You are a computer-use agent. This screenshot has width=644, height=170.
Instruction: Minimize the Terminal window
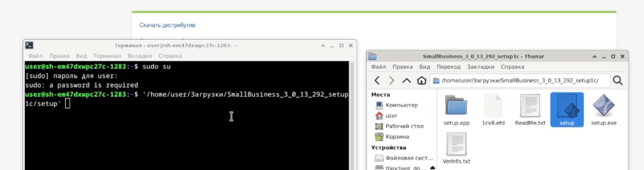click(332, 46)
